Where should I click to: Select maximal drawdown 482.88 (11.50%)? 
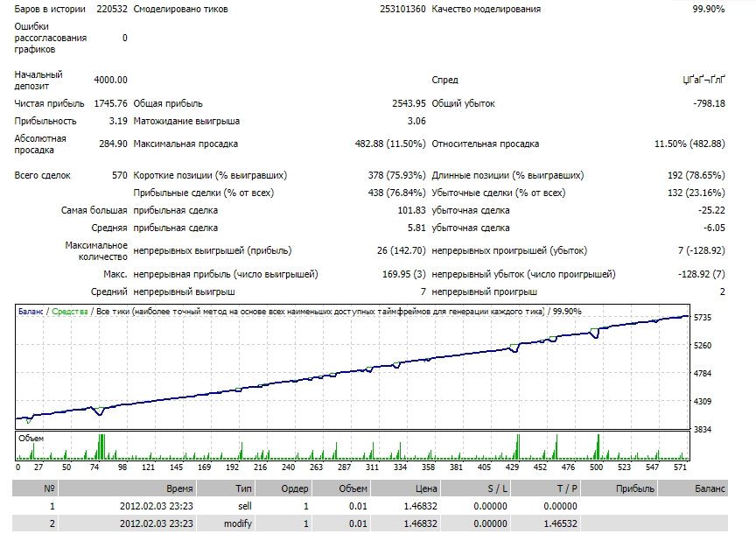click(390, 144)
